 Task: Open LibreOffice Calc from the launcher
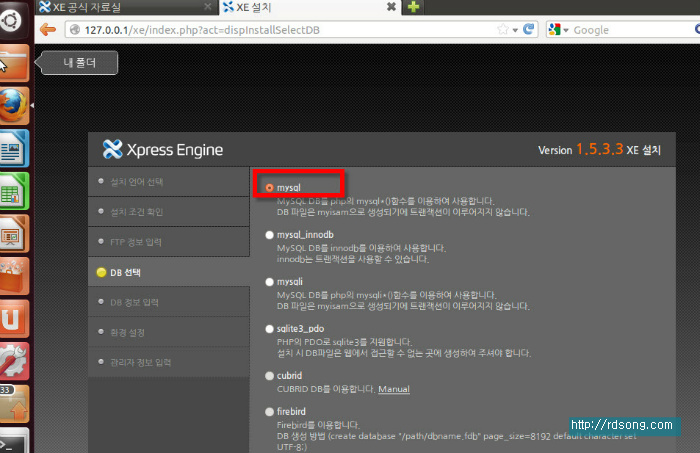(14, 191)
